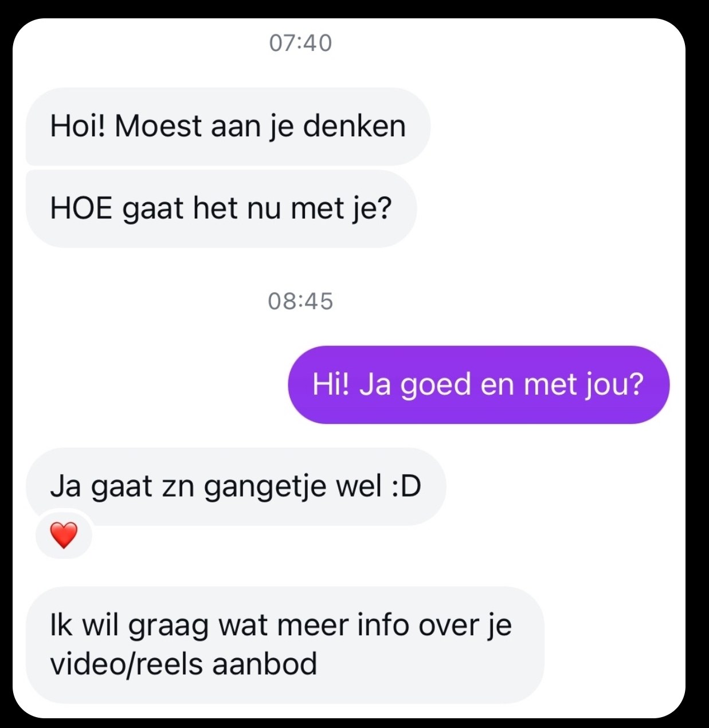Screen dimensions: 709x728
Task: Tap the red heart reaction icon
Action: [64, 536]
